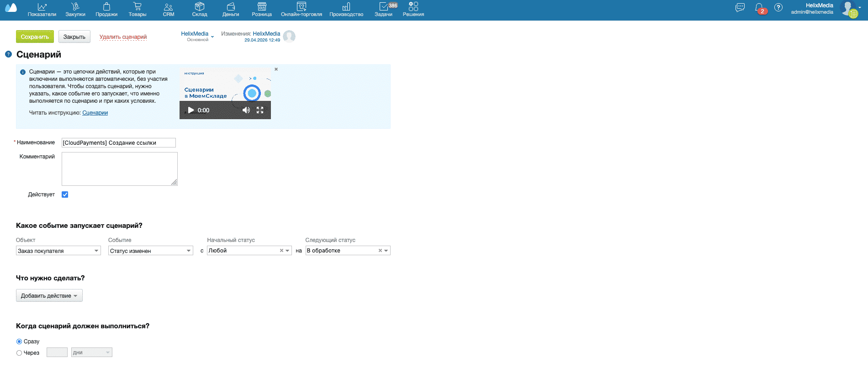This screenshot has width=868, height=368.
Task: Click the Комментарий text area
Action: pyautogui.click(x=120, y=169)
